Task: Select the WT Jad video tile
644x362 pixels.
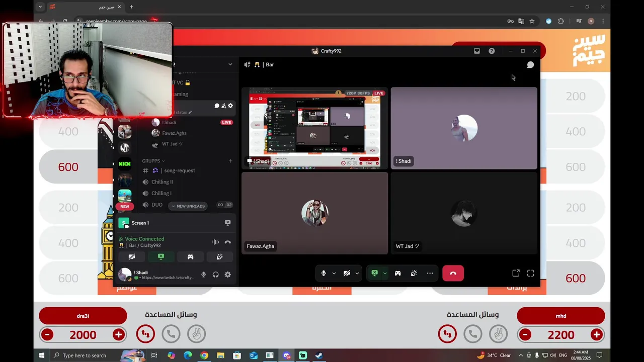Action: [x=464, y=213]
